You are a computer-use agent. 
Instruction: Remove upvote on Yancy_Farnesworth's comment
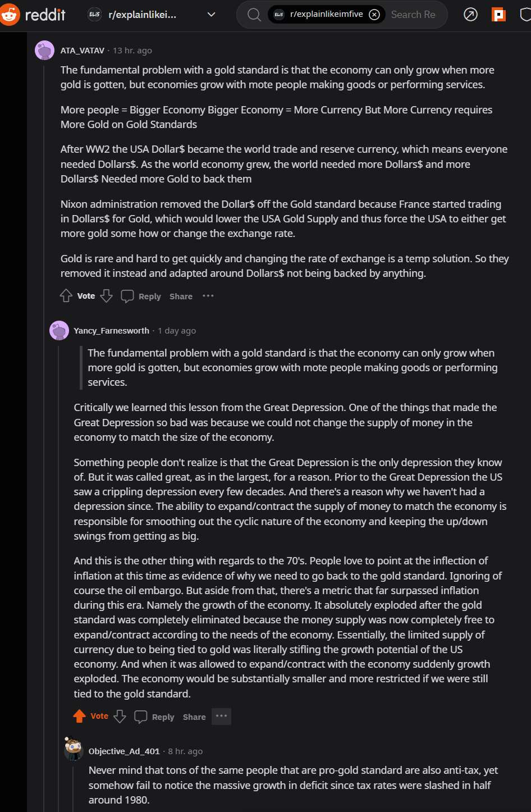80,716
